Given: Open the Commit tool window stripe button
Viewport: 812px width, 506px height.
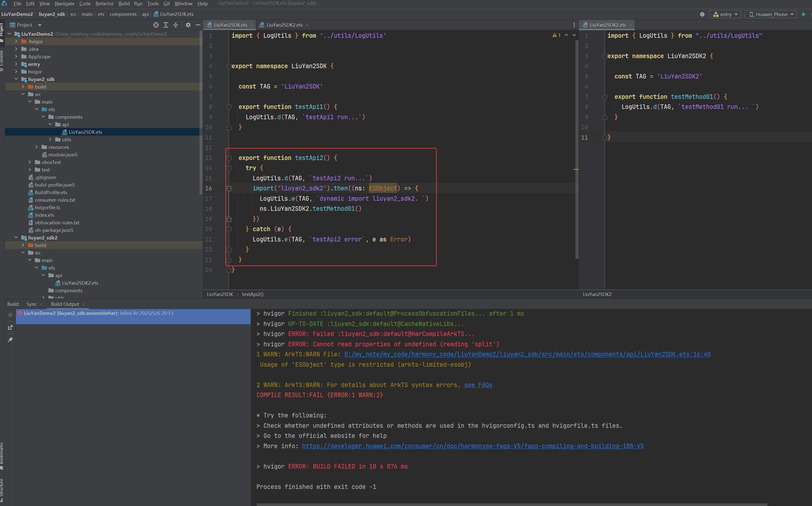Looking at the screenshot, I should click(2, 60).
